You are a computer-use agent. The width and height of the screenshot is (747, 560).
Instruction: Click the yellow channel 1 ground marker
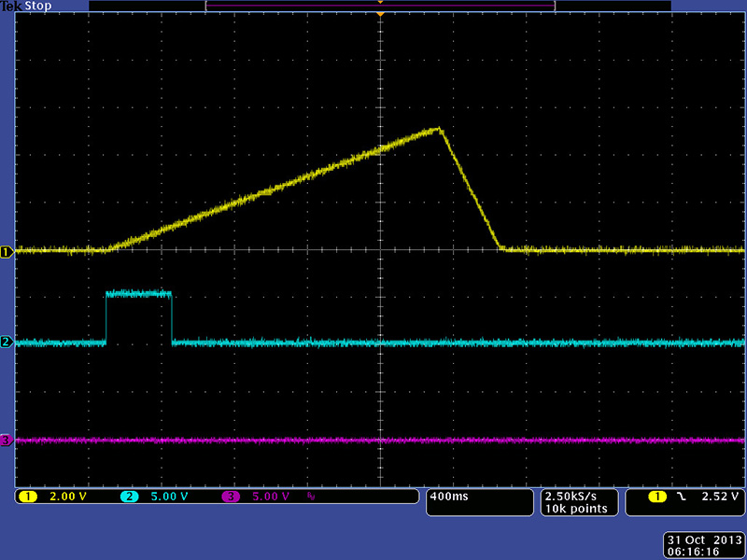(6, 251)
